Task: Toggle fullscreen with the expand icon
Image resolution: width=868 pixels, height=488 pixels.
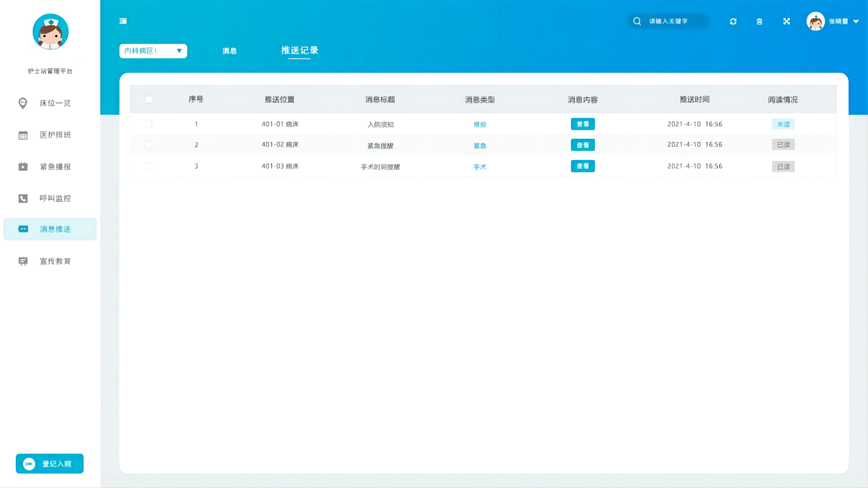Action: pos(786,21)
